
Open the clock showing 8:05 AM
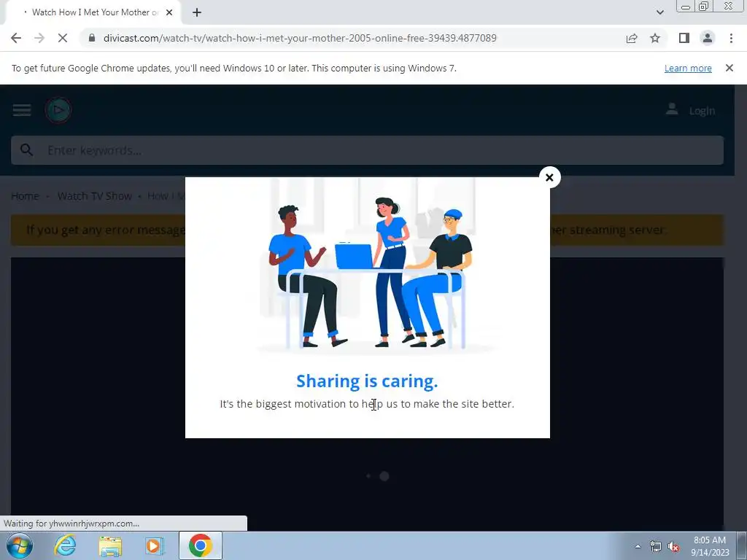[710, 545]
